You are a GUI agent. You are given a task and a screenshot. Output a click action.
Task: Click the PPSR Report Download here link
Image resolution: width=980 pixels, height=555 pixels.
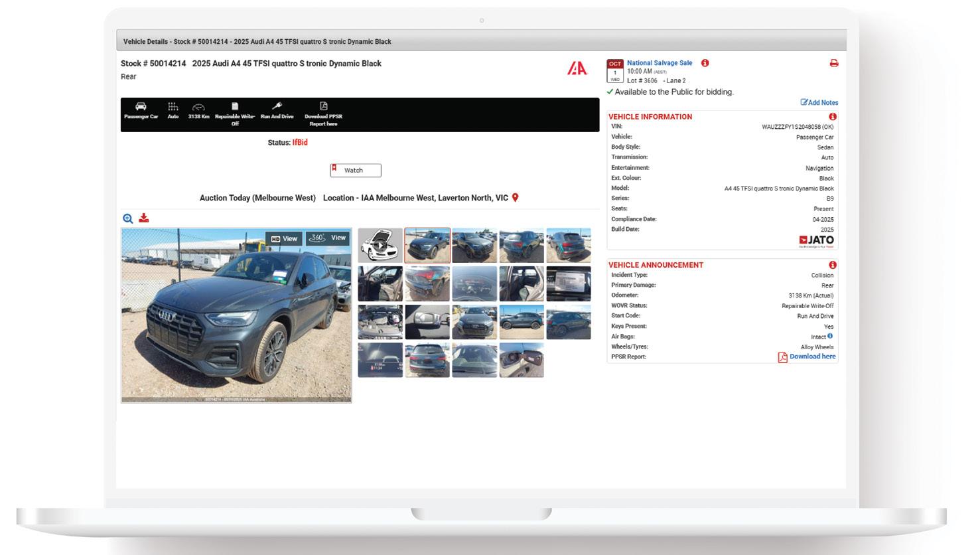tap(813, 357)
